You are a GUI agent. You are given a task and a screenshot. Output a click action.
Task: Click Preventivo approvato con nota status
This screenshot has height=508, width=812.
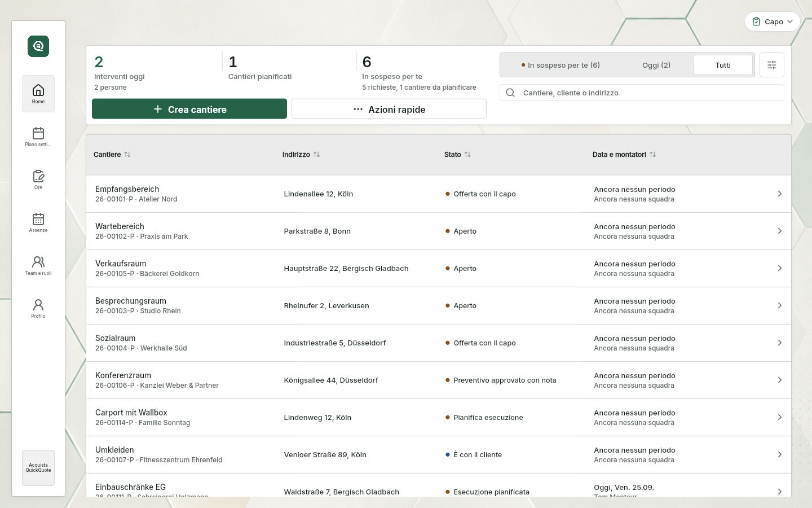click(505, 380)
